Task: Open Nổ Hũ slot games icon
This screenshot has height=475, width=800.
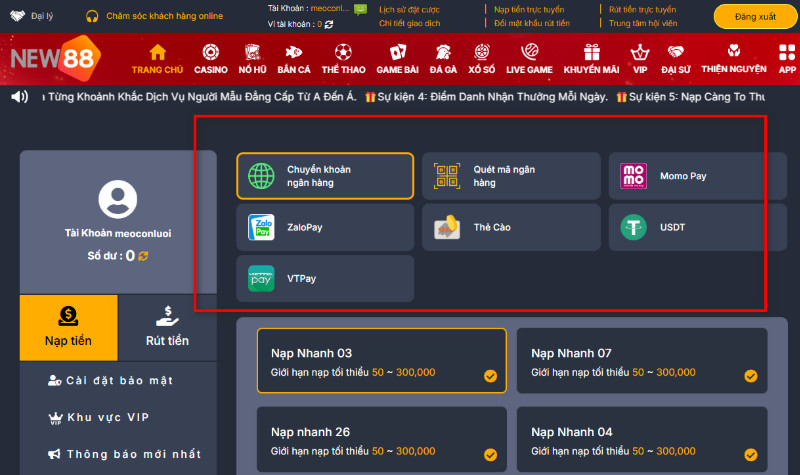Action: (252, 52)
